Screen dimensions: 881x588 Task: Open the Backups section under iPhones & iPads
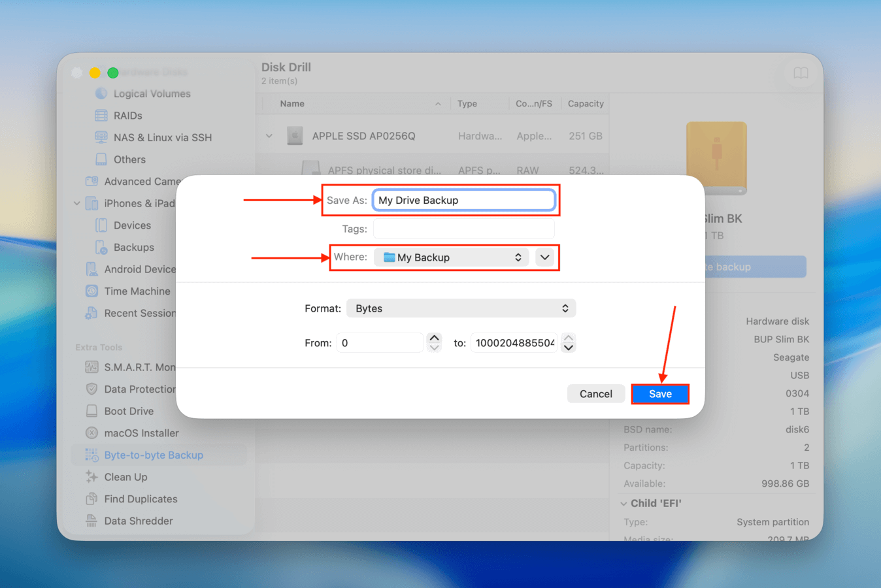133,247
